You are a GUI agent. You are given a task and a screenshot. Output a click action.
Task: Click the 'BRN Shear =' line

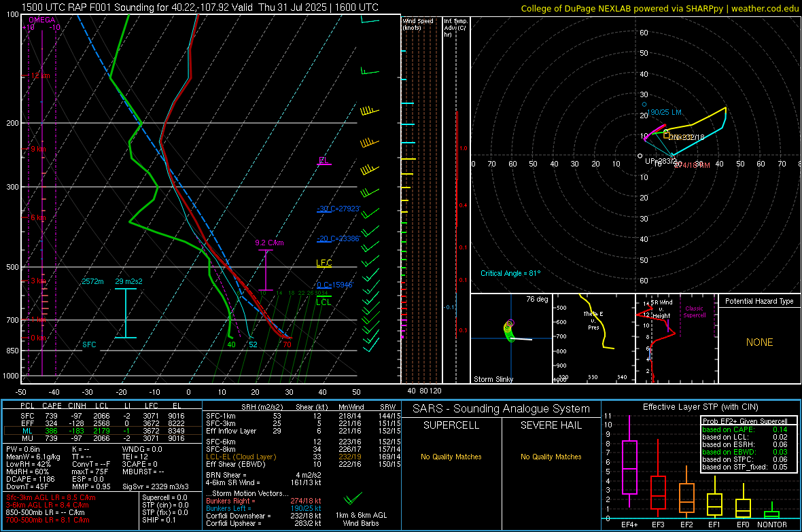tap(264, 475)
